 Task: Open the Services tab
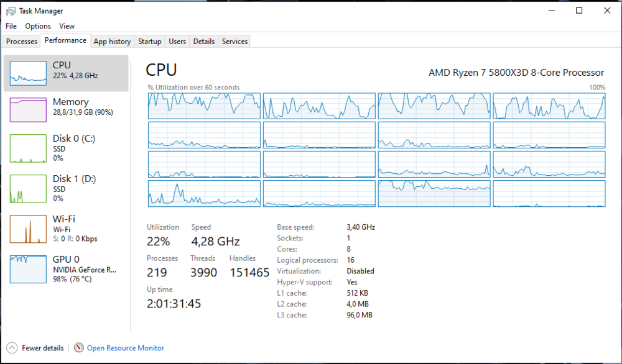tap(234, 42)
